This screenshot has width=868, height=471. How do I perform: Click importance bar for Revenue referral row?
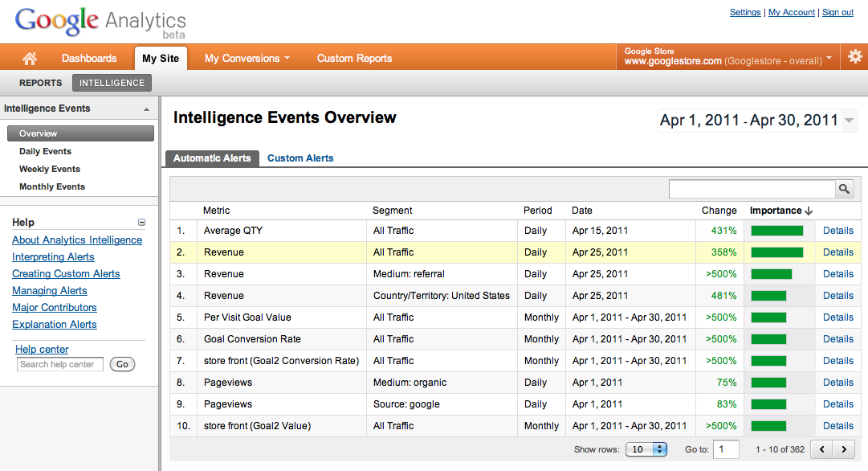click(772, 274)
